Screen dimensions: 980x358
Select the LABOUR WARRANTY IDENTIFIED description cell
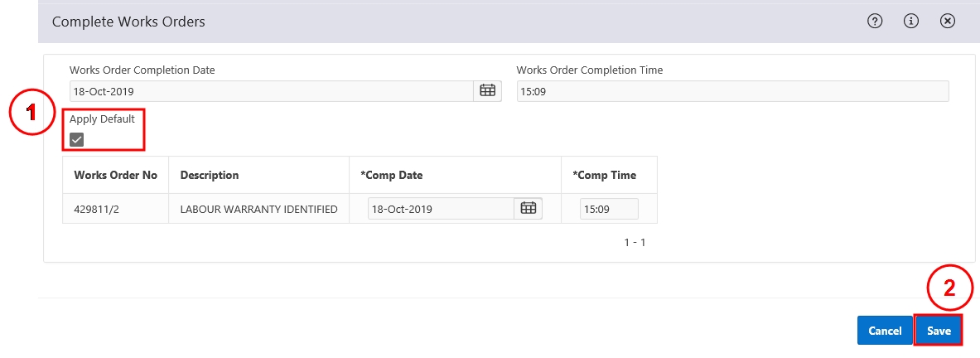(x=258, y=209)
